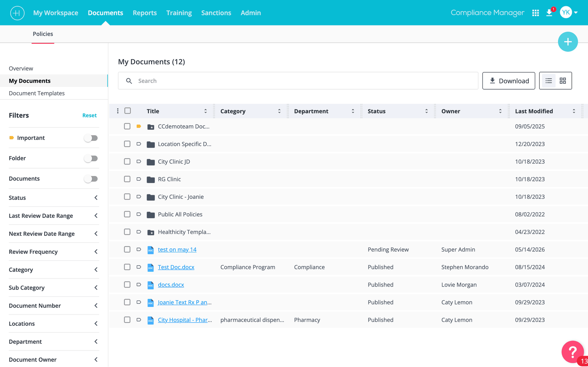Click doc file icon of City Hospital - Phar...
588x367 pixels.
tap(150, 320)
